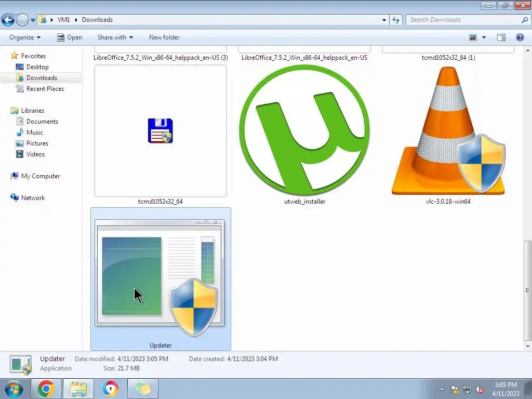Change view with the view icon

pyautogui.click(x=473, y=37)
